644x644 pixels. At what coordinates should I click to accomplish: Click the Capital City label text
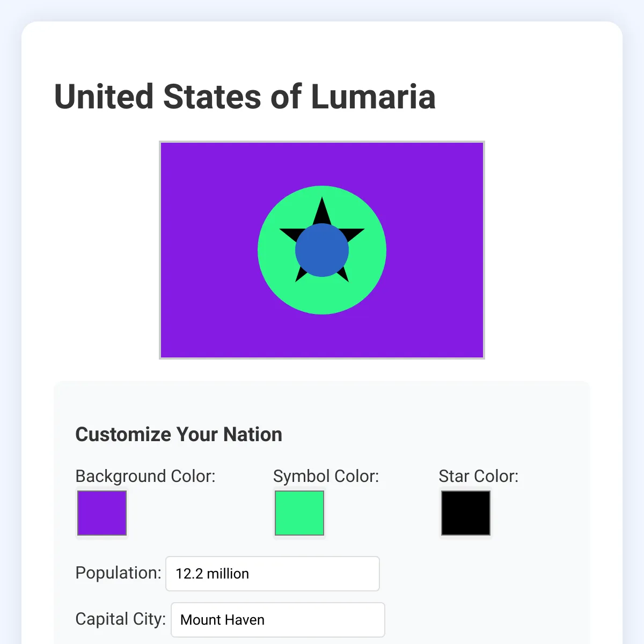121,619
